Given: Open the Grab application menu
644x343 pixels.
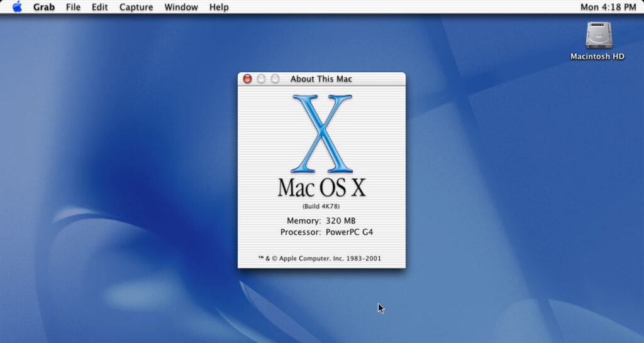Looking at the screenshot, I should [44, 7].
